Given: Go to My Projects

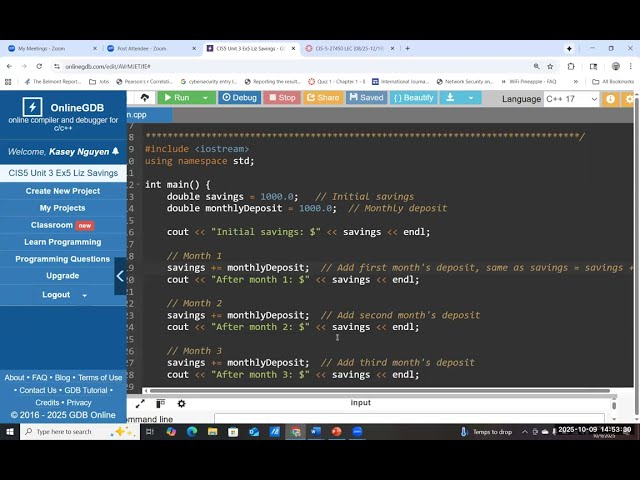Looking at the screenshot, I should (x=63, y=208).
